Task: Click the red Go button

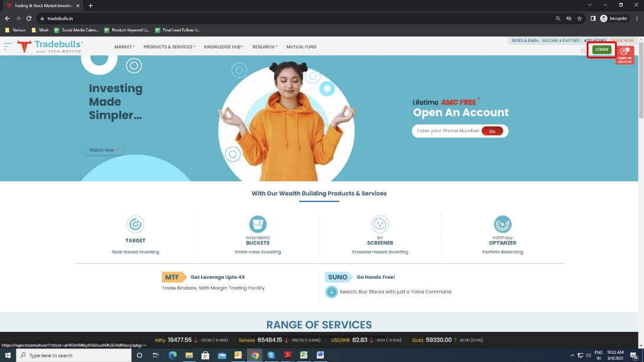Action: [x=492, y=131]
